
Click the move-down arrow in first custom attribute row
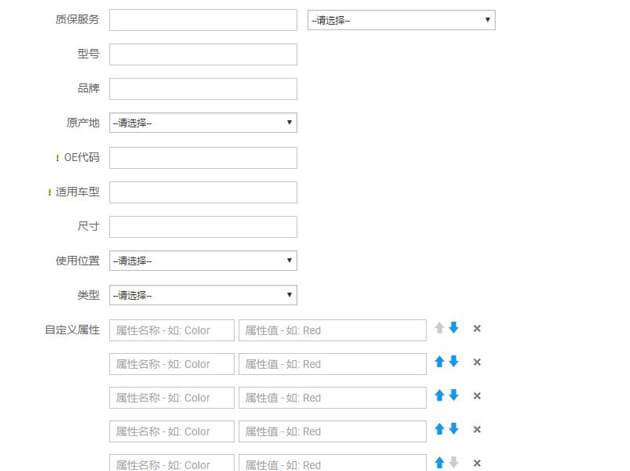pyautogui.click(x=454, y=328)
